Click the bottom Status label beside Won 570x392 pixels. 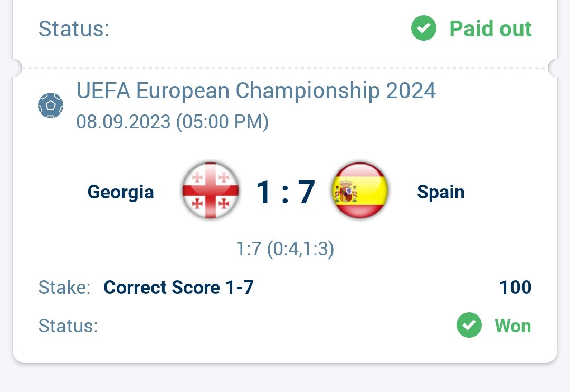[x=68, y=326]
